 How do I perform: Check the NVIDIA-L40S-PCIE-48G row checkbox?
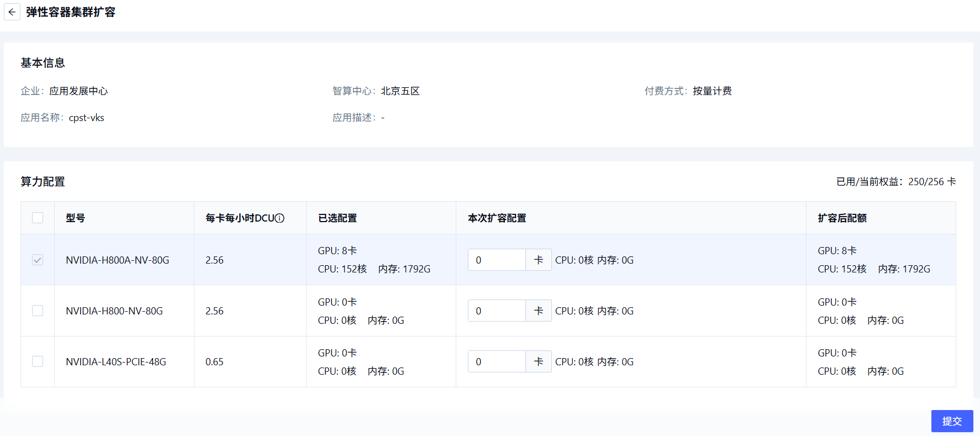pyautogui.click(x=38, y=361)
